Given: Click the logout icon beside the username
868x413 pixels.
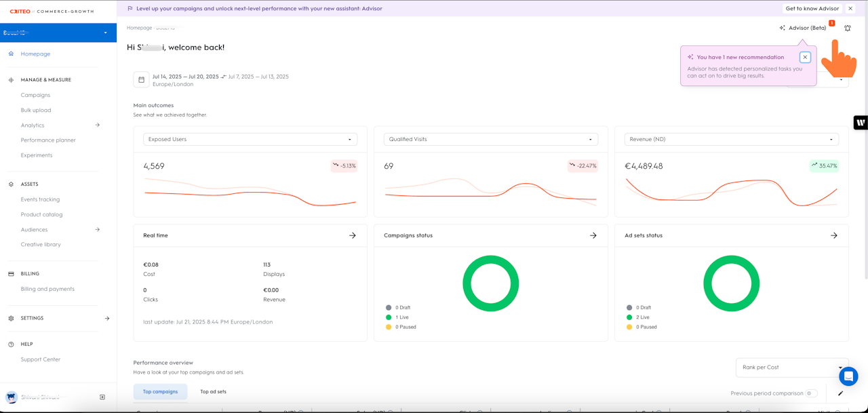Looking at the screenshot, I should tap(102, 397).
